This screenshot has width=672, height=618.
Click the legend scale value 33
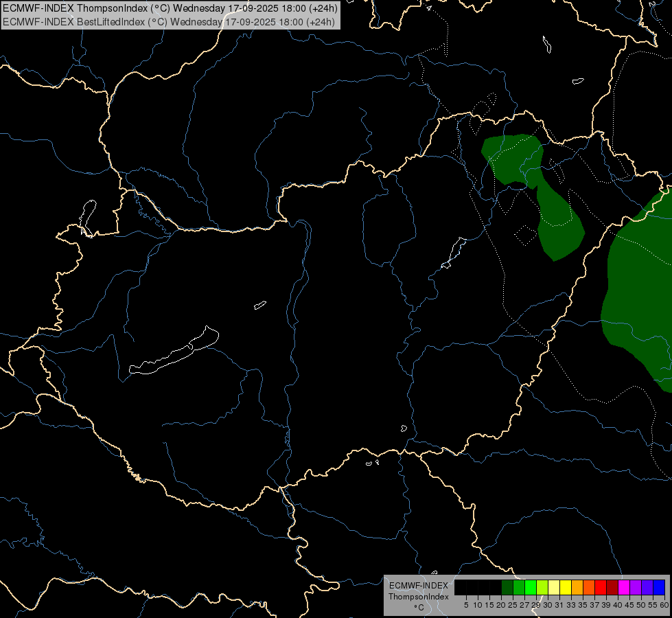(571, 605)
